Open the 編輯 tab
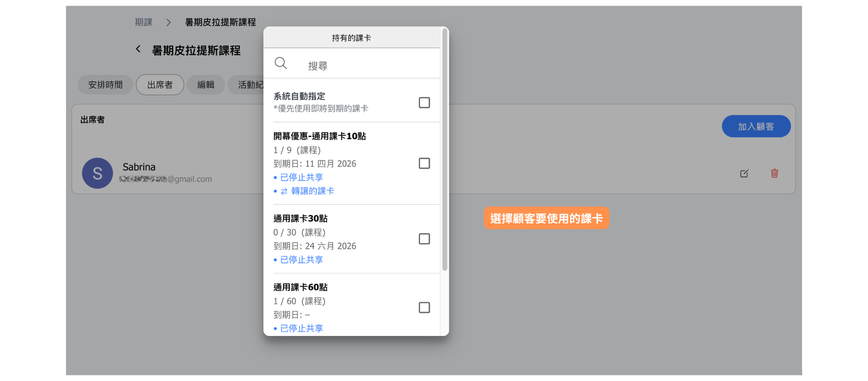 pos(206,85)
